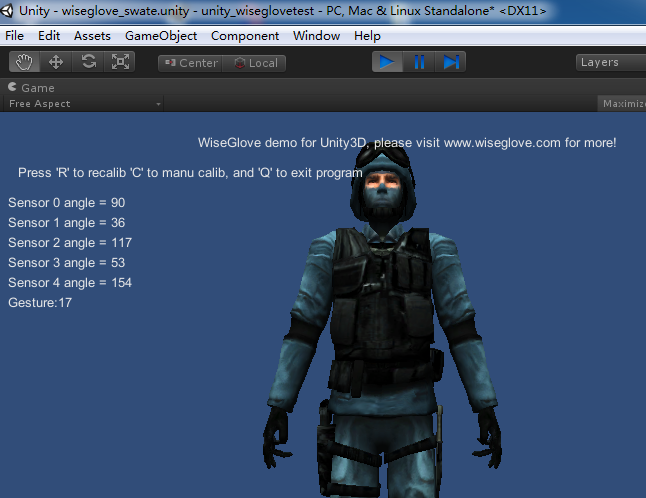
Task: Open the GameObject menu
Action: [160, 36]
